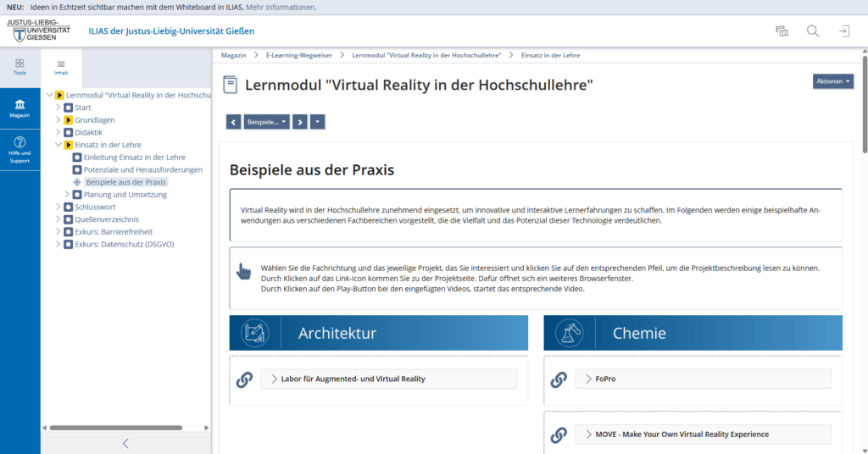
Task: Click the Tools grid icon
Action: [19, 67]
